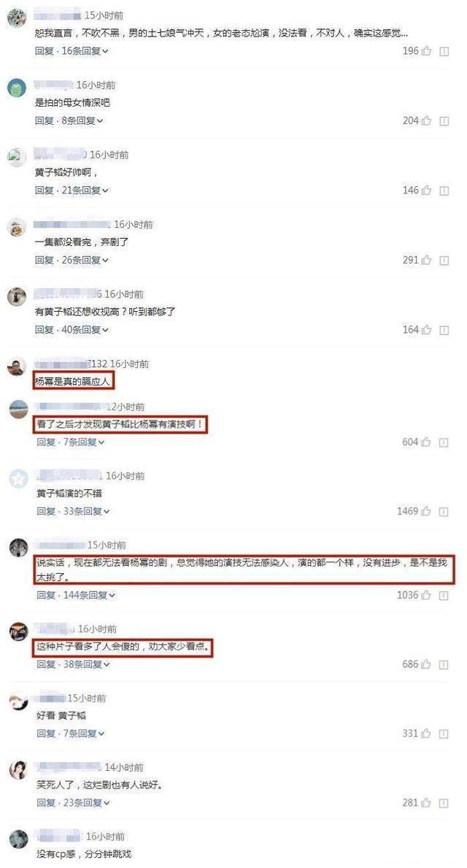467x868 pixels.
Task: Reply to the 这种片子看多了 comment
Action: [46, 664]
